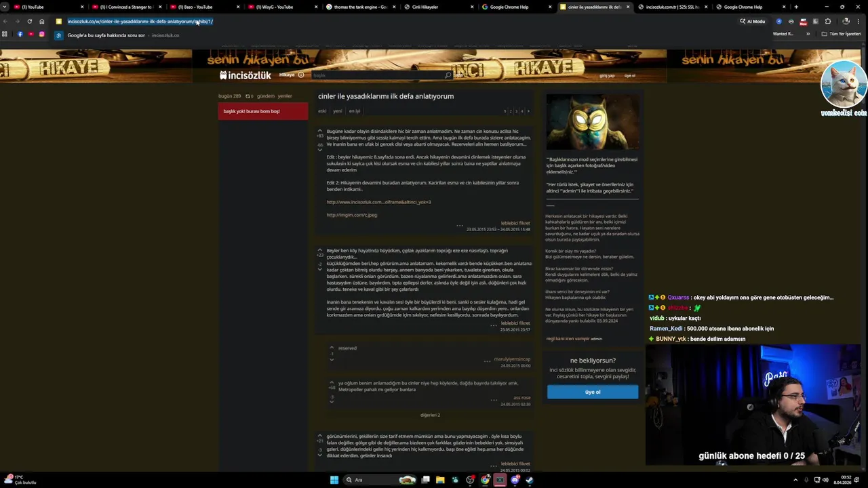
Task: Downvote the 'Beyler ben köy hayatında' entry
Action: pos(320,269)
